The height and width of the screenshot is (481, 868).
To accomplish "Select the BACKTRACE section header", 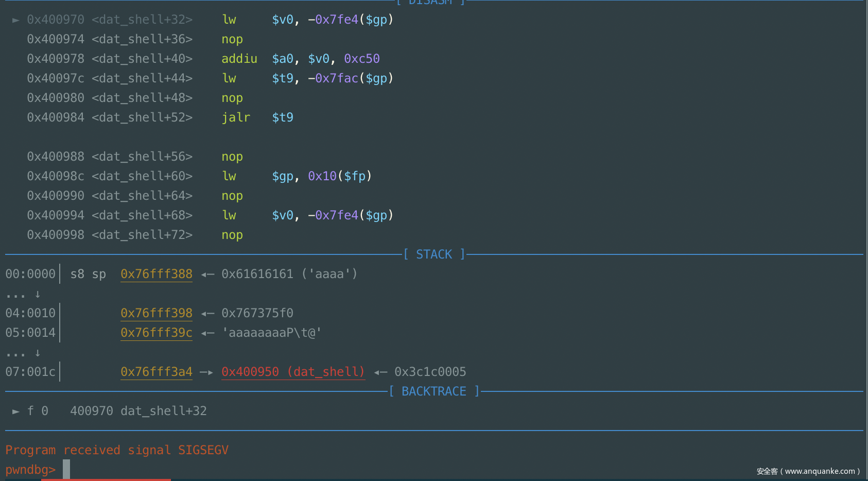I will click(x=433, y=391).
